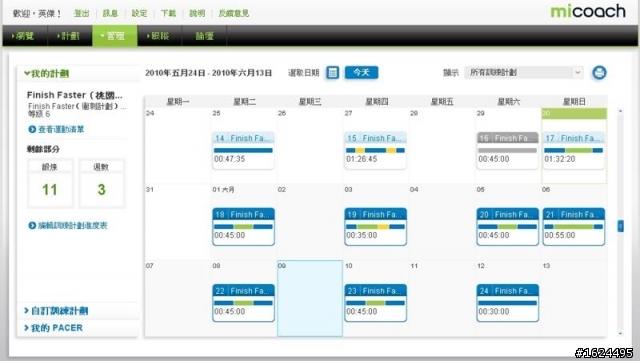Click the 01:32:20 duration text
640x361 pixels.
pyautogui.click(x=560, y=159)
